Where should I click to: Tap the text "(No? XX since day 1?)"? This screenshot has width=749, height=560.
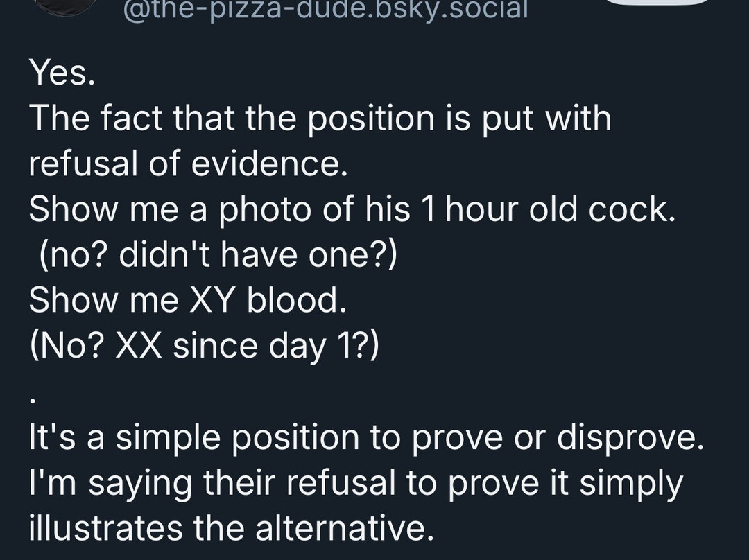[x=205, y=346]
